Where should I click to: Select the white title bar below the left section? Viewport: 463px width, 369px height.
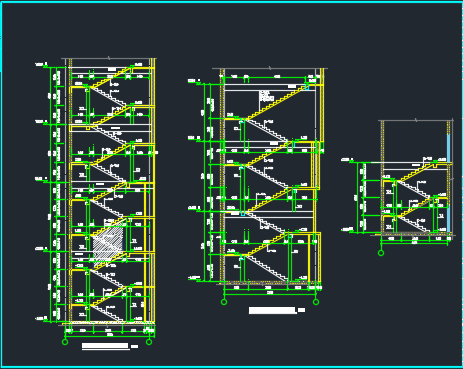point(105,346)
